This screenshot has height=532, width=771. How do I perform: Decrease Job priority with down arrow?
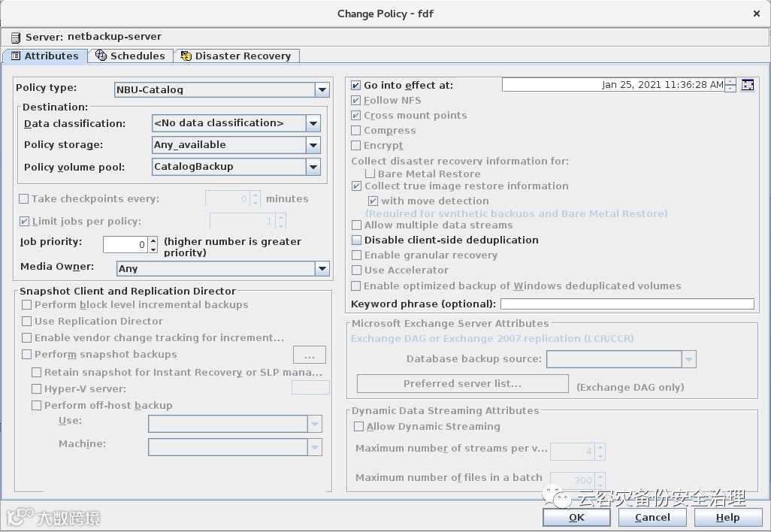pyautogui.click(x=153, y=249)
